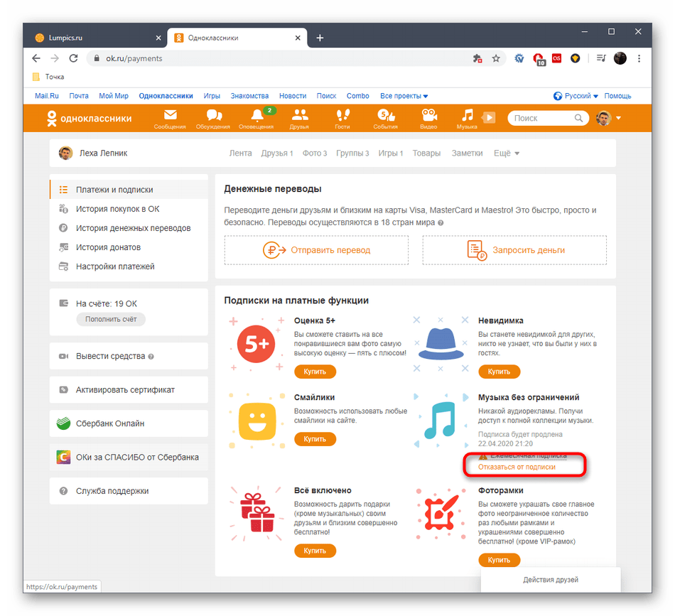This screenshot has height=616, width=675.
Task: Click Отправить перевод button
Action: click(316, 250)
